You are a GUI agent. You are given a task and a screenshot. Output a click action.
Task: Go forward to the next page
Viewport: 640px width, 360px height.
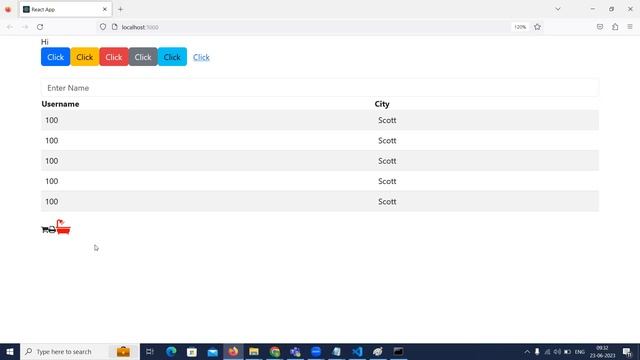tap(25, 27)
